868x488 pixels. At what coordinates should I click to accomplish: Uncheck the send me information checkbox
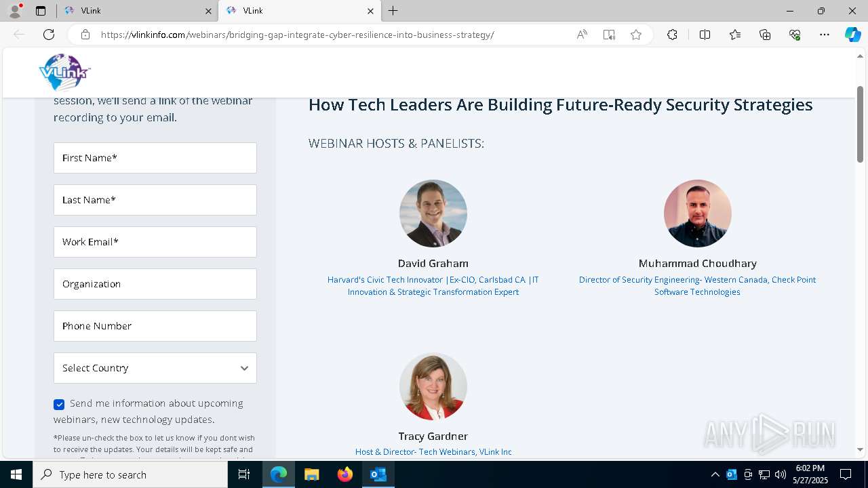59,405
